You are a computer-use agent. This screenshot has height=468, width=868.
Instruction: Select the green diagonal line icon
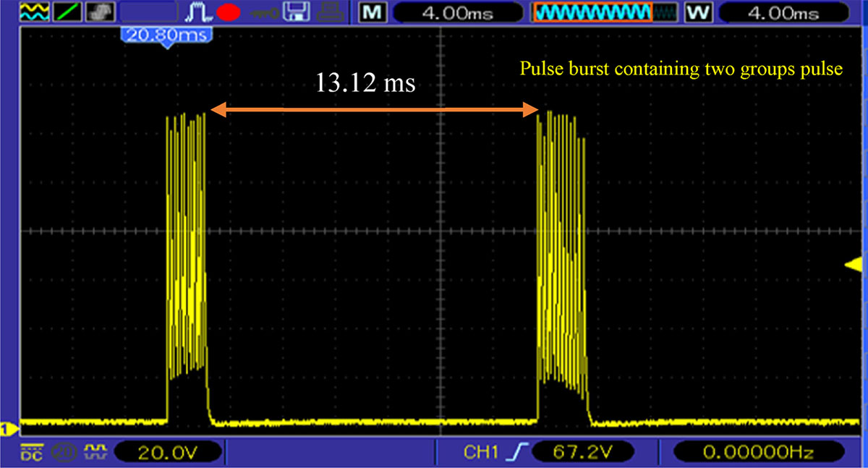[68, 12]
